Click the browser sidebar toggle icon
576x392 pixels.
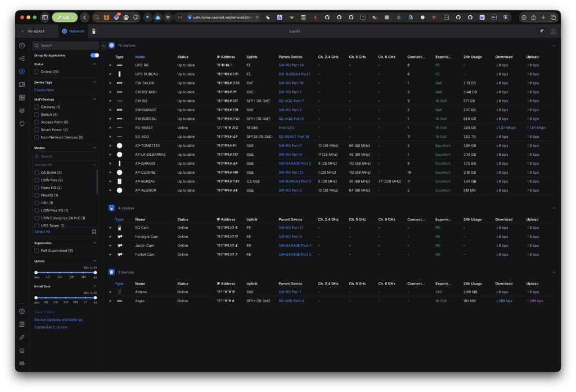pos(45,17)
